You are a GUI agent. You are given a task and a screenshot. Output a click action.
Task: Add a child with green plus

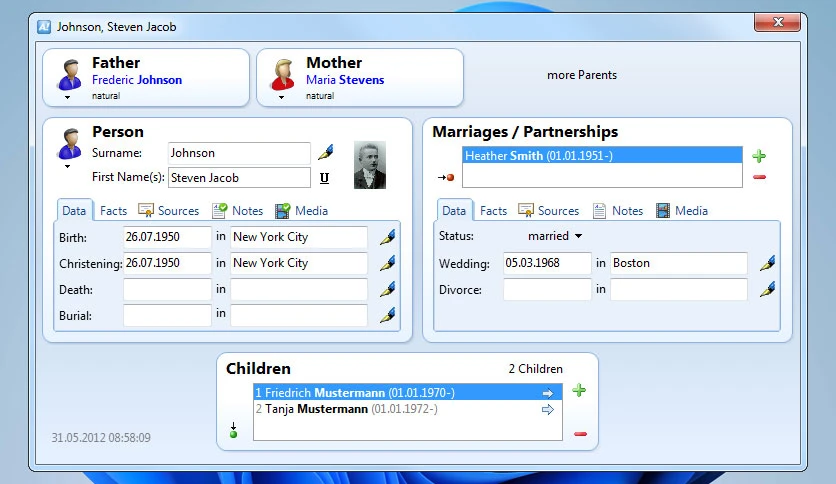pyautogui.click(x=579, y=390)
